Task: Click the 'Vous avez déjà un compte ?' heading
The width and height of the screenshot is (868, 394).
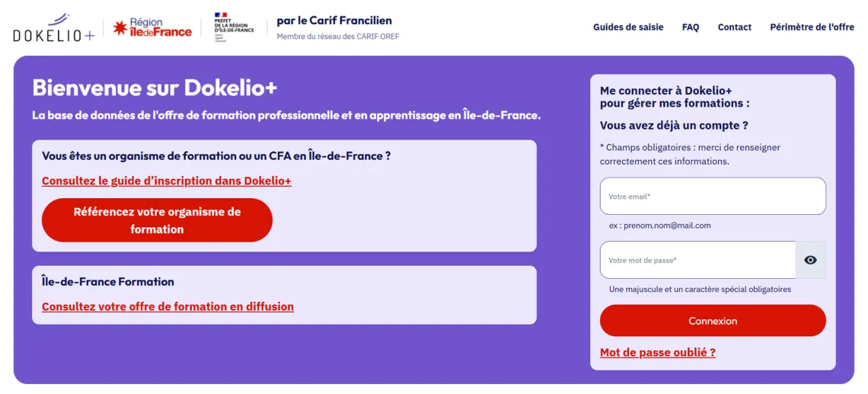Action: (x=674, y=125)
